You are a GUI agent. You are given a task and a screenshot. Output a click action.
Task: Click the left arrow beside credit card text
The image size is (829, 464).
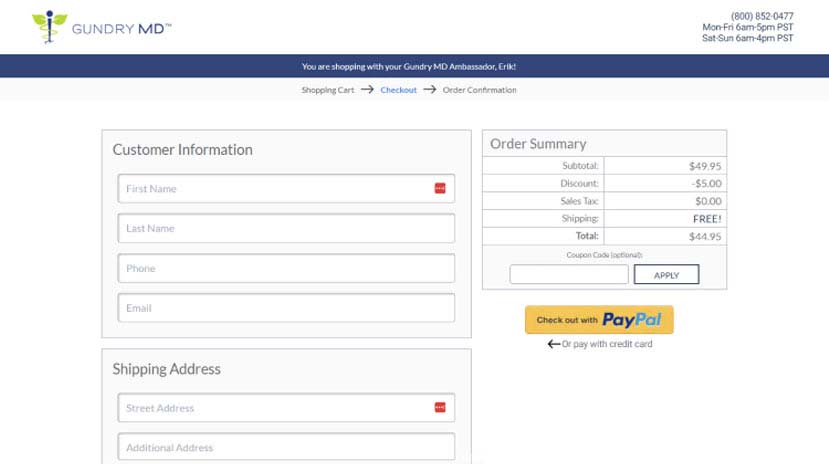click(553, 345)
